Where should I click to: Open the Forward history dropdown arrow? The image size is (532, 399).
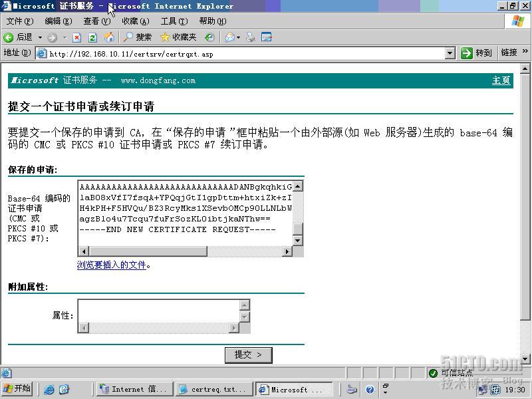65,37
